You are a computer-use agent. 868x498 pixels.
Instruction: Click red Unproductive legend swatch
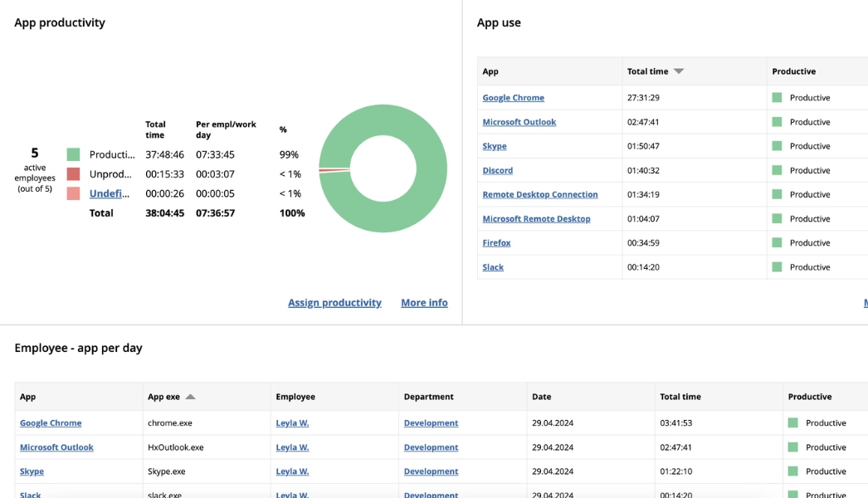coord(73,174)
